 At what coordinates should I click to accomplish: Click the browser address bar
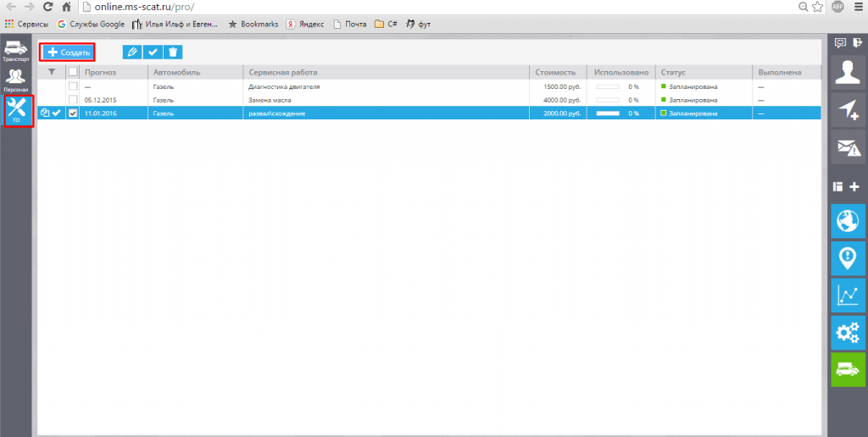pos(437,8)
